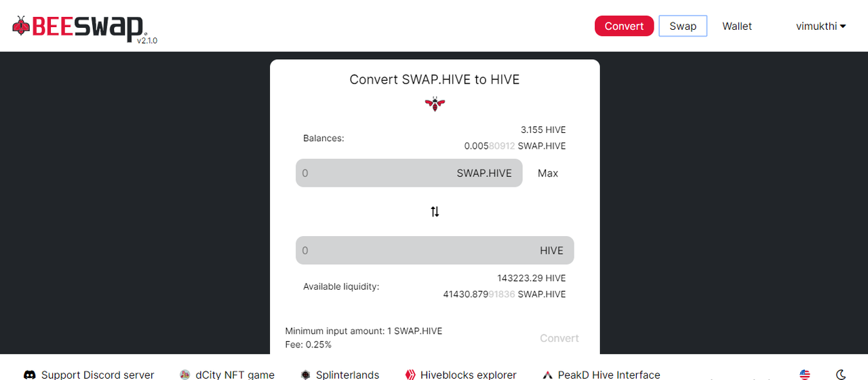Click the dCity icon in footer
Screen dimensions: 868x380
click(185, 375)
